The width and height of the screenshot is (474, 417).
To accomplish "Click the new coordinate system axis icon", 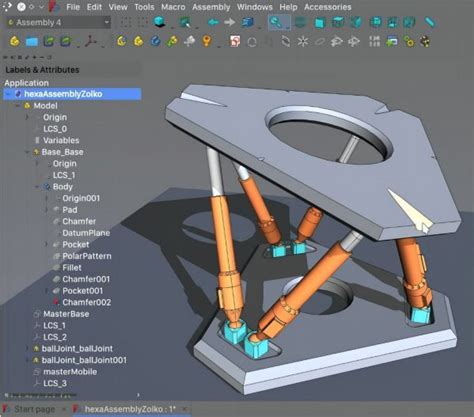I will tap(90, 41).
